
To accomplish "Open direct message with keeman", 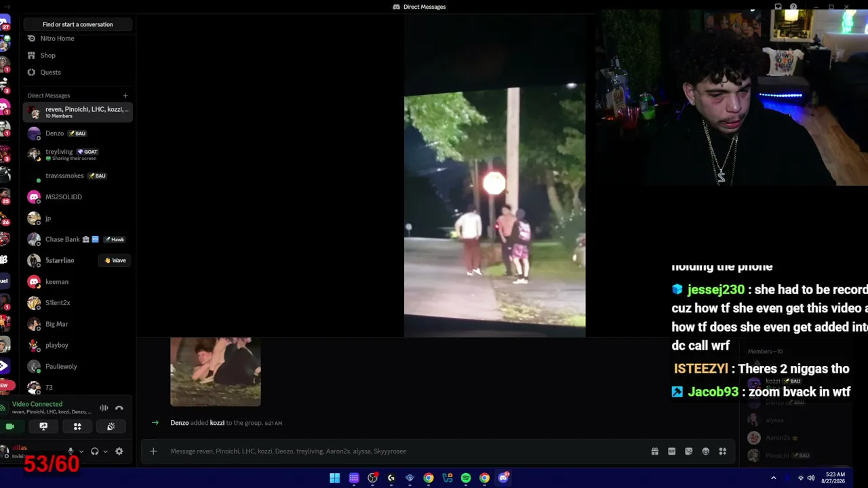I will [78, 282].
